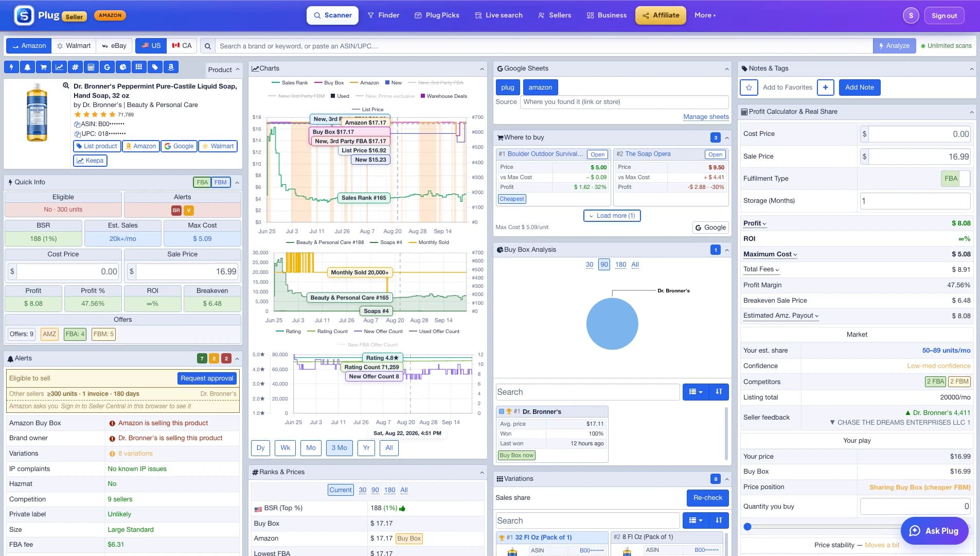Viewport: 980px width, 556px height.
Task: Click the grid variations toolbar icon
Action: [x=139, y=67]
